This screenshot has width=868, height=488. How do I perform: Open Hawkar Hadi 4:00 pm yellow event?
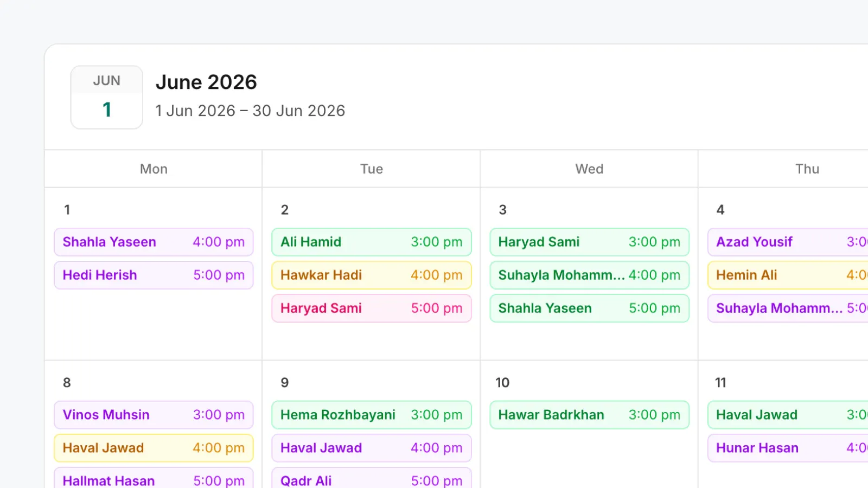(372, 275)
